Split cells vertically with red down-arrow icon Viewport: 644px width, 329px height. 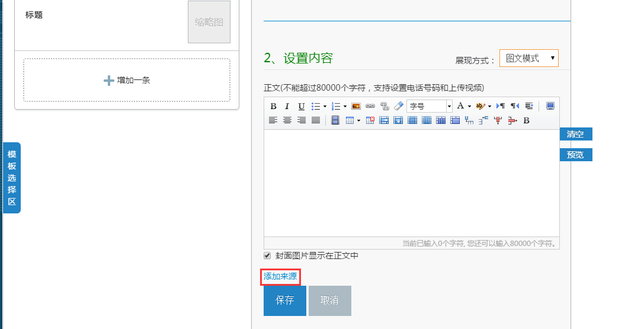(x=498, y=120)
